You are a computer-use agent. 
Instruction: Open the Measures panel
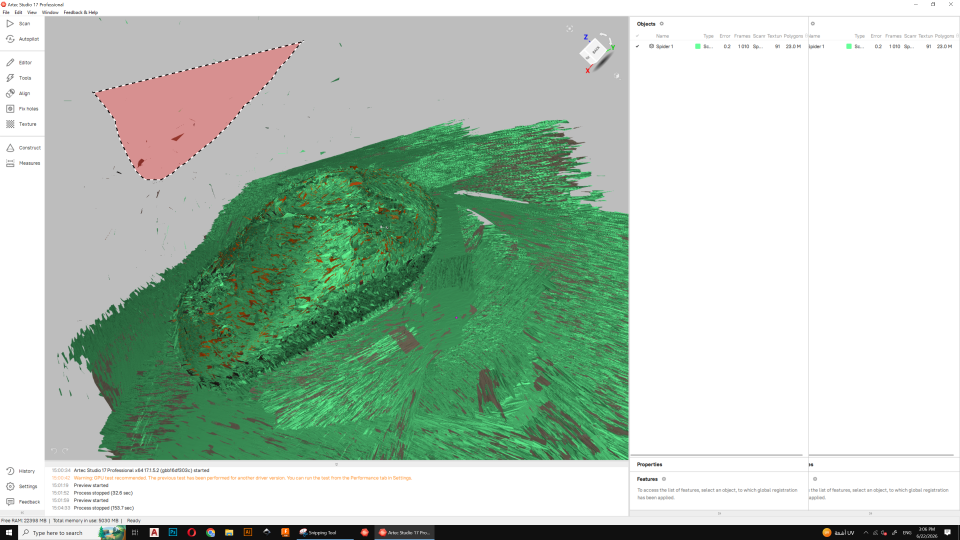click(x=23, y=163)
